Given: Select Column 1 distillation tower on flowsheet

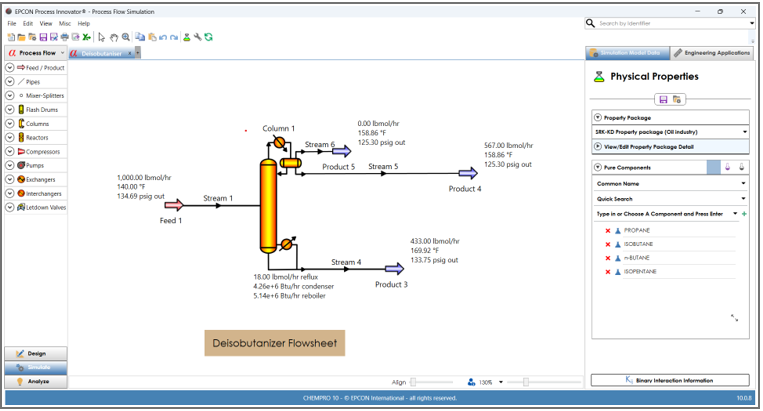Looking at the screenshot, I should pos(268,206).
